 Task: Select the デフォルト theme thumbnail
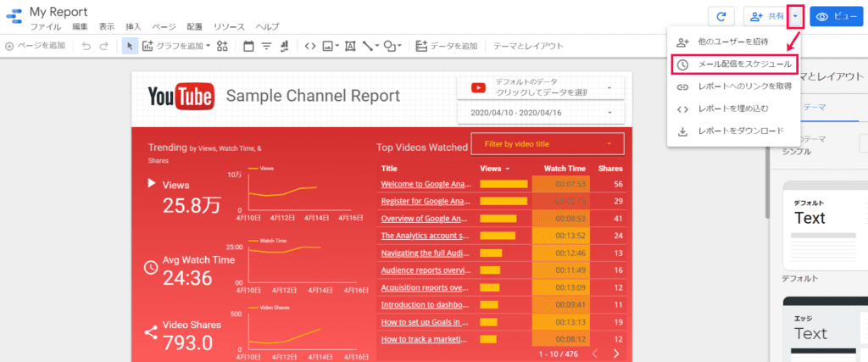(x=825, y=225)
